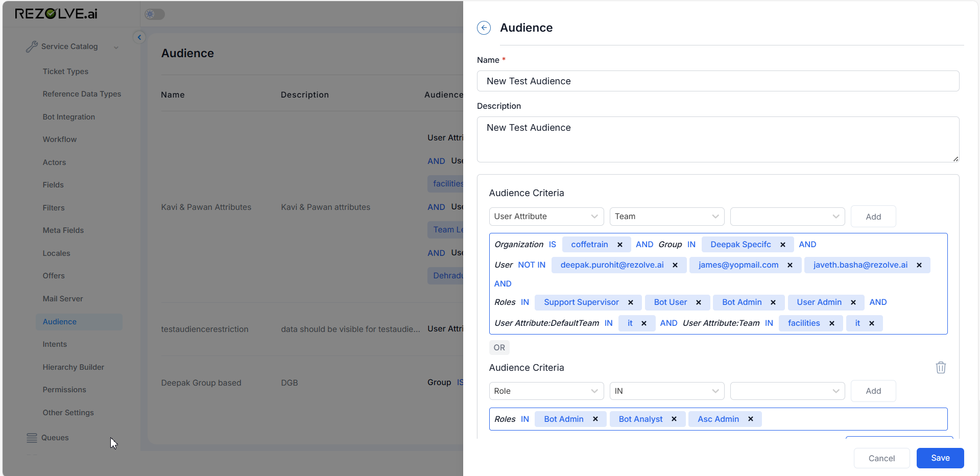
Task: Remove javeth.basha@rezolve.ai user tag
Action: 919,265
